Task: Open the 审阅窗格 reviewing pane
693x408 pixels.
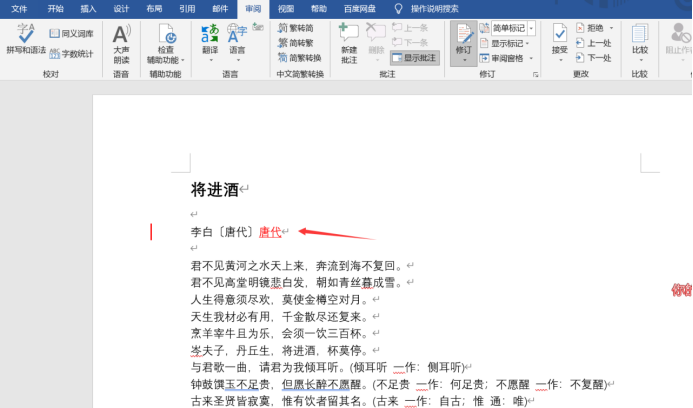Action: pyautogui.click(x=502, y=58)
